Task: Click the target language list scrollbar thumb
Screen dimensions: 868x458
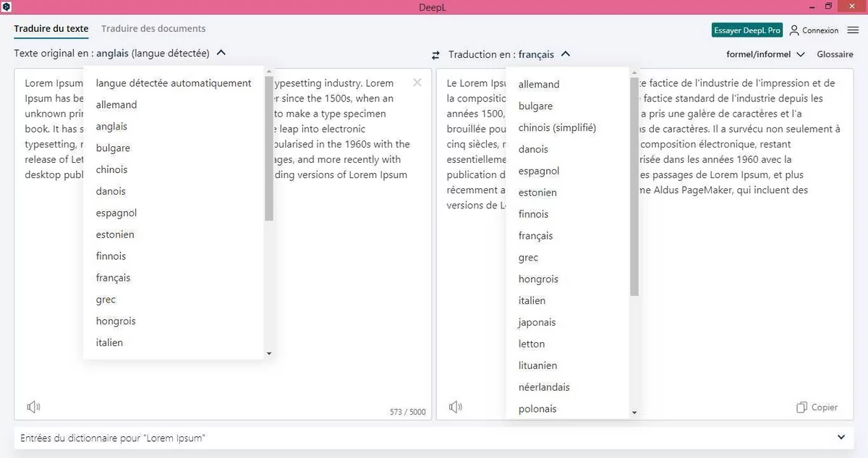Action: [x=634, y=187]
